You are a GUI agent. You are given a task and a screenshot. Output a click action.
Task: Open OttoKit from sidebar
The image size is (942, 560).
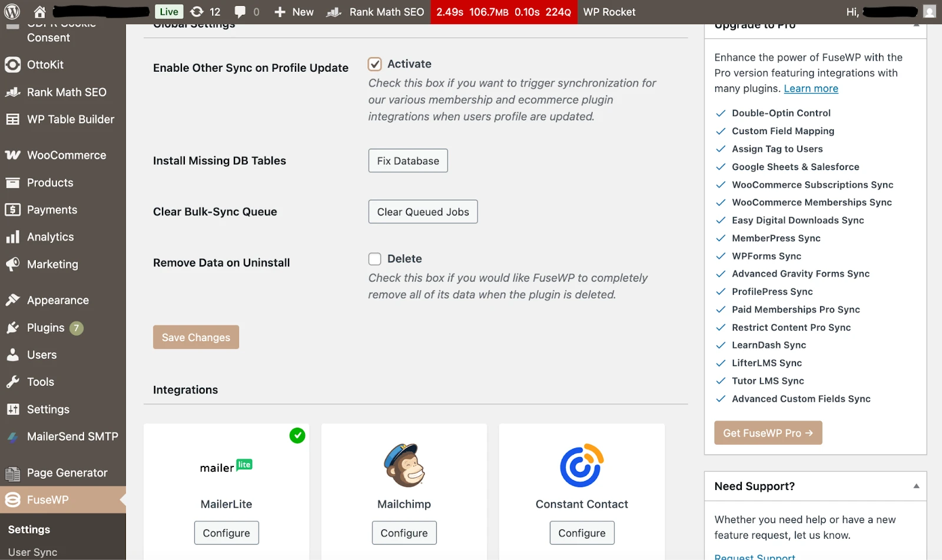point(63,65)
